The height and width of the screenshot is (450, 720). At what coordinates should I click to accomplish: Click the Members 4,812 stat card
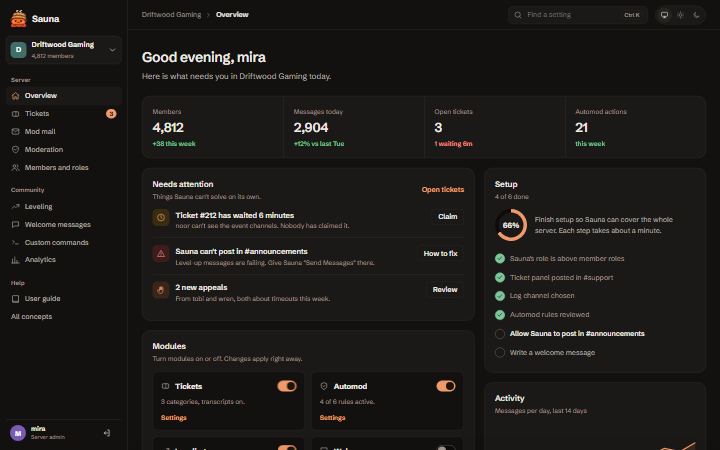pos(213,127)
